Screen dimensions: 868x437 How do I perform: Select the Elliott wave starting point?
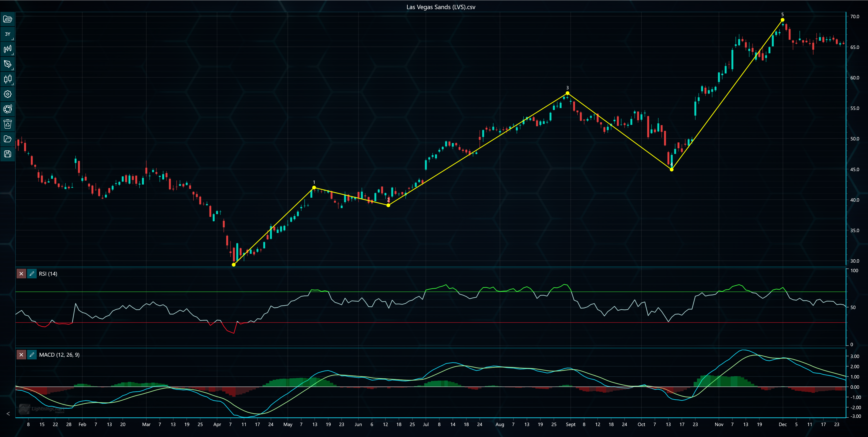(x=234, y=265)
